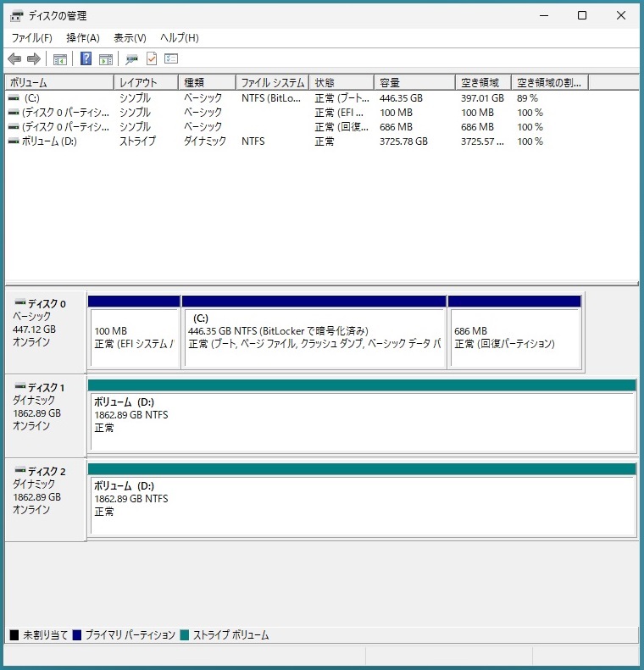
Task: Click the disk icon beside ディスク 2 label
Action: (20, 470)
